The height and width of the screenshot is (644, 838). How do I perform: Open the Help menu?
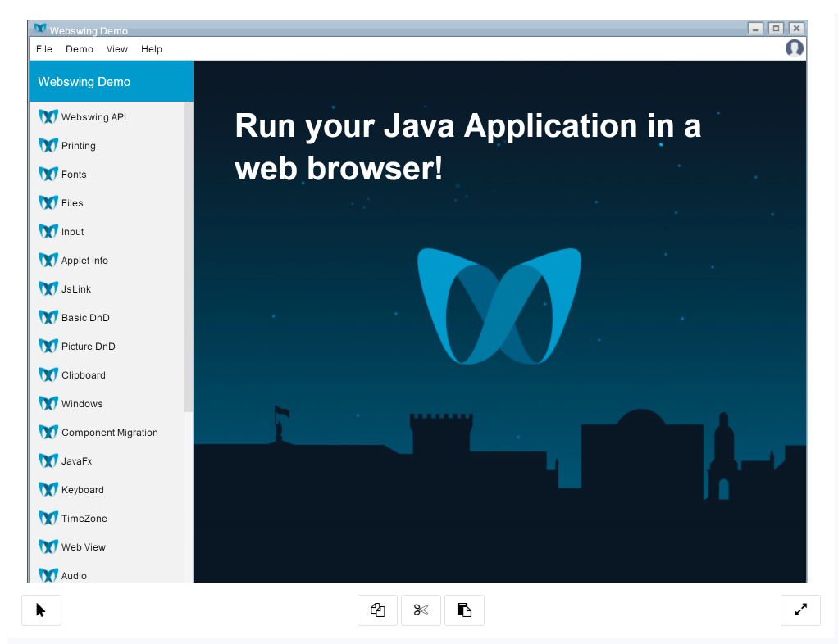pos(151,49)
